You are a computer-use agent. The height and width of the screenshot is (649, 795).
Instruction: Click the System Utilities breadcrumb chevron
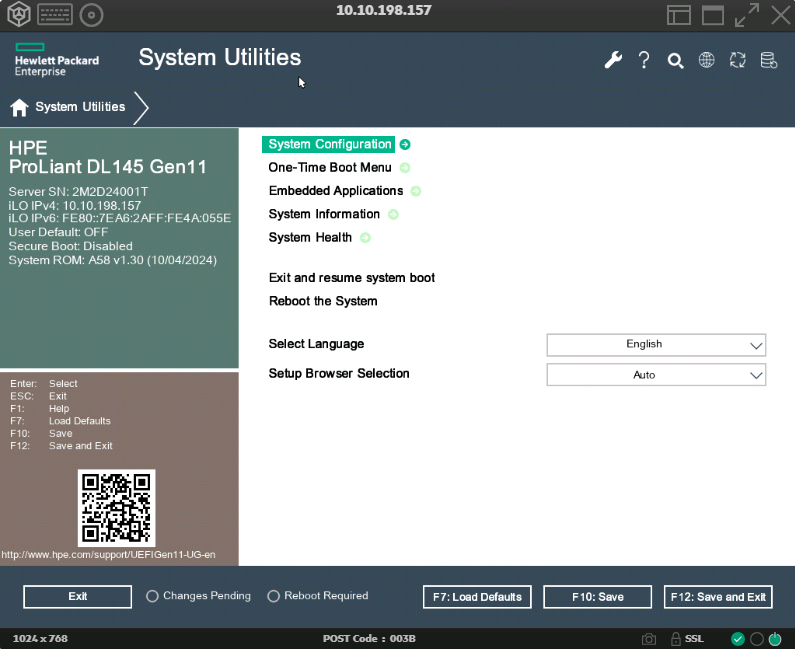pos(141,107)
